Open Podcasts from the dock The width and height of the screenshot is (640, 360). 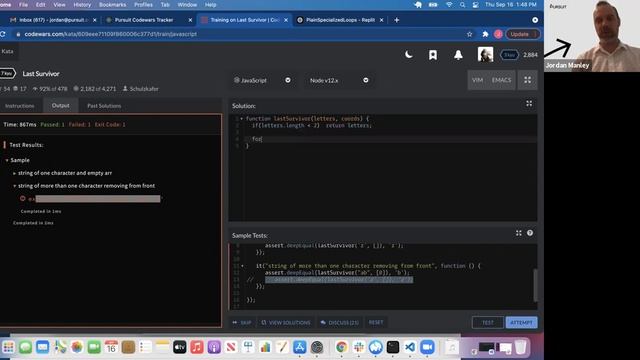pyautogui.click(x=214, y=347)
